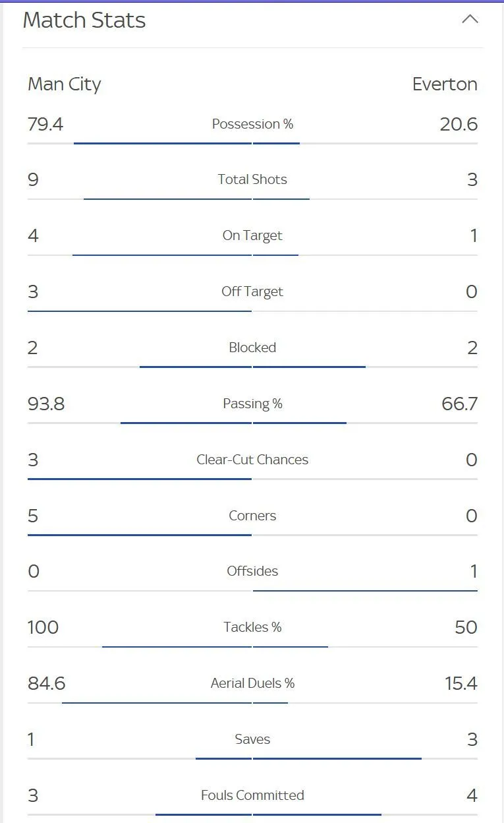Click Man City's 79.4 possession value
The image size is (504, 823).
[x=45, y=124]
